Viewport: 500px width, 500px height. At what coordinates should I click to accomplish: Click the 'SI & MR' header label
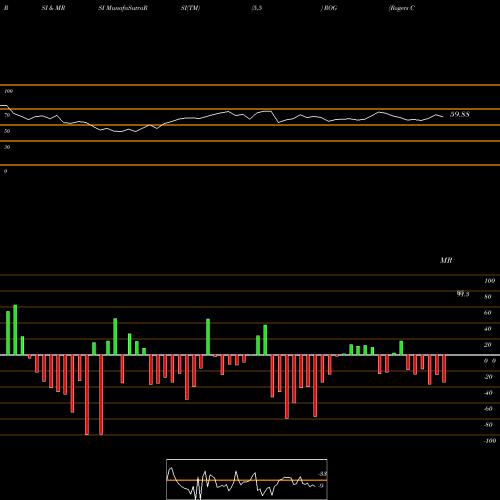(x=53, y=8)
